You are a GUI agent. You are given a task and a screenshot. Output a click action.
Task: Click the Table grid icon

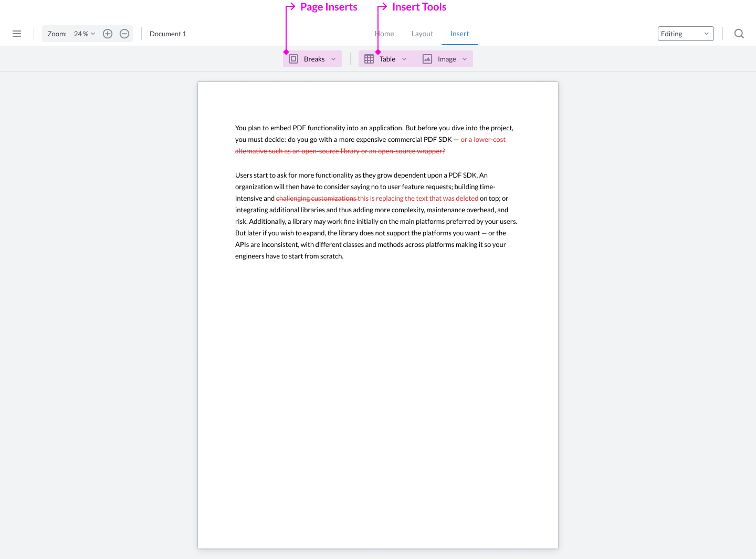tap(369, 59)
